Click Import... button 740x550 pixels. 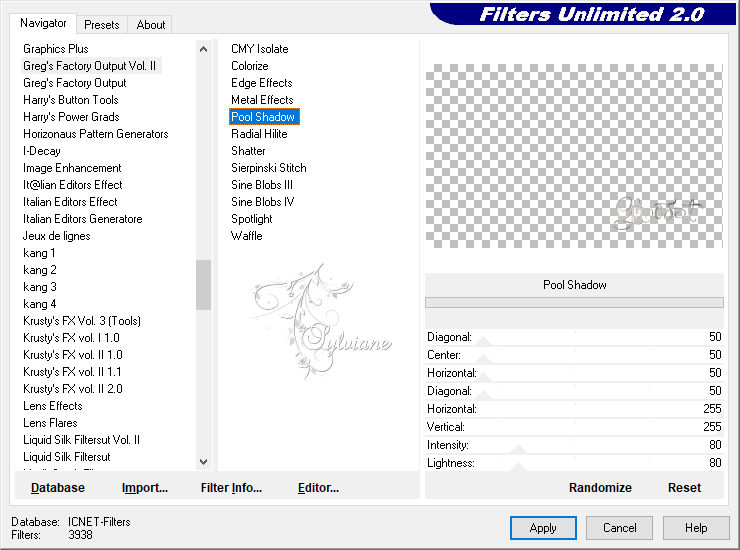tap(145, 488)
